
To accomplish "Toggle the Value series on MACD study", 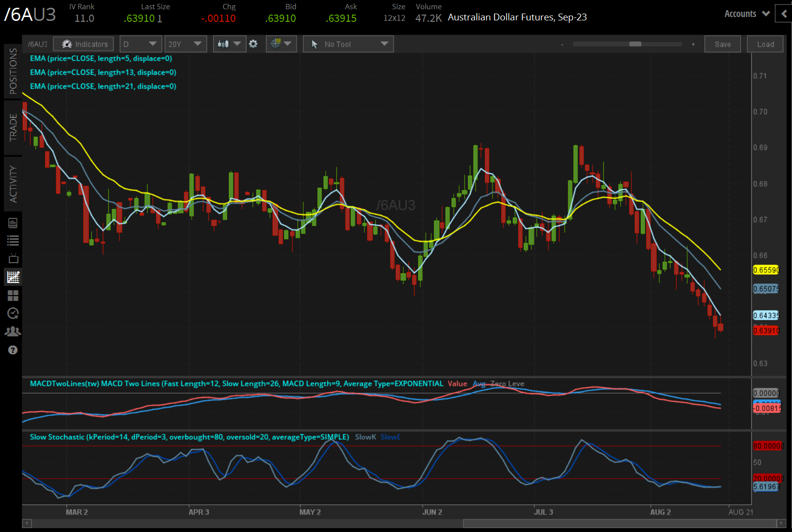I will (457, 383).
